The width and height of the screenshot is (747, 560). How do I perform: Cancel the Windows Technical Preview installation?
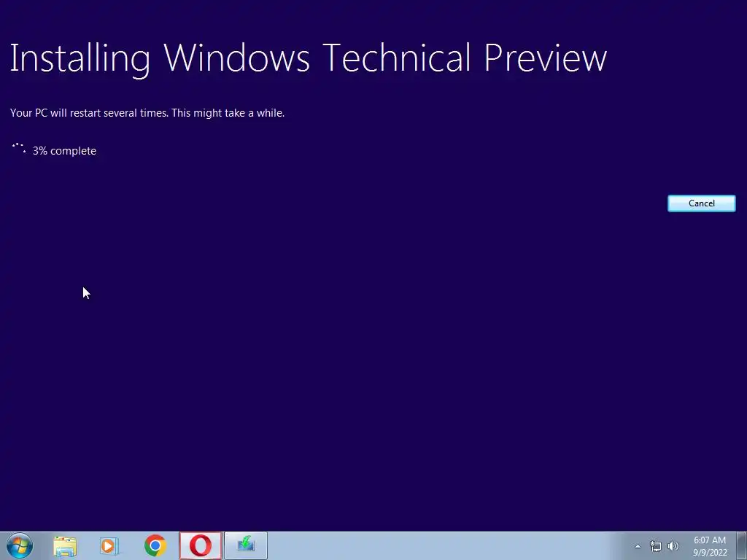coord(701,203)
